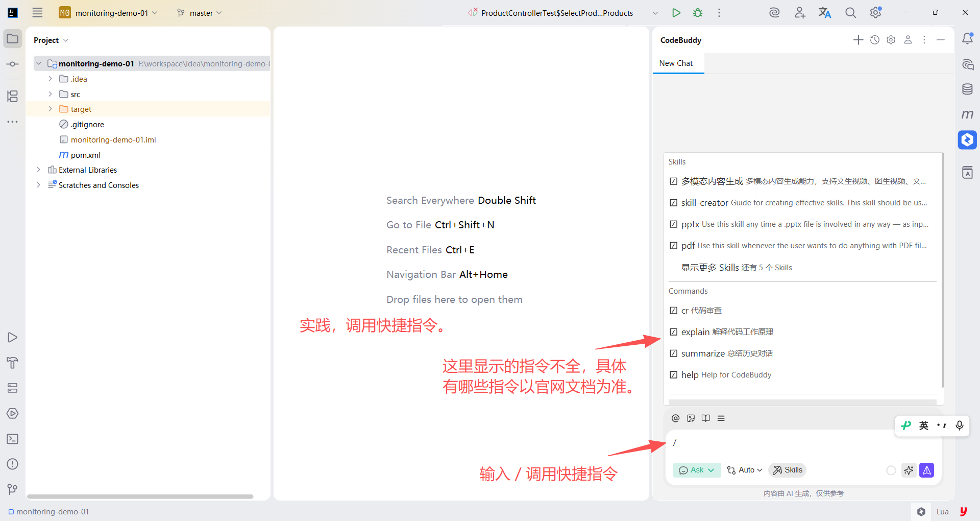Debug the selected configuration
The width and height of the screenshot is (980, 521).
698,13
